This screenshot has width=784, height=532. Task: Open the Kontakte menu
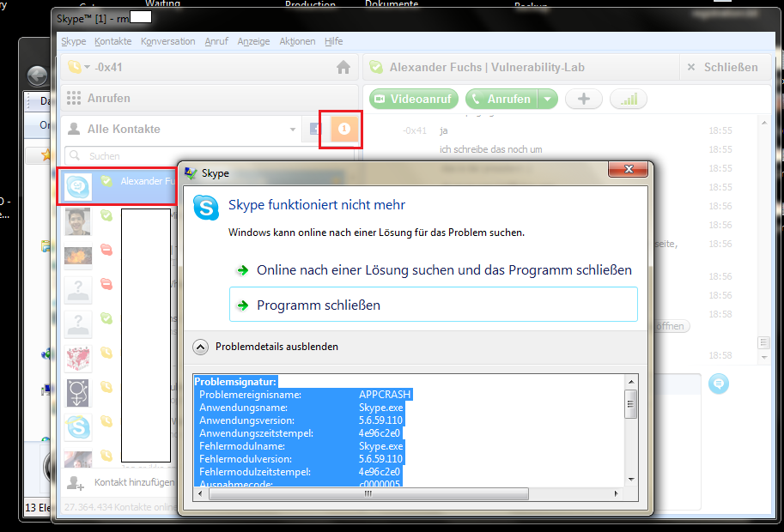pos(113,41)
